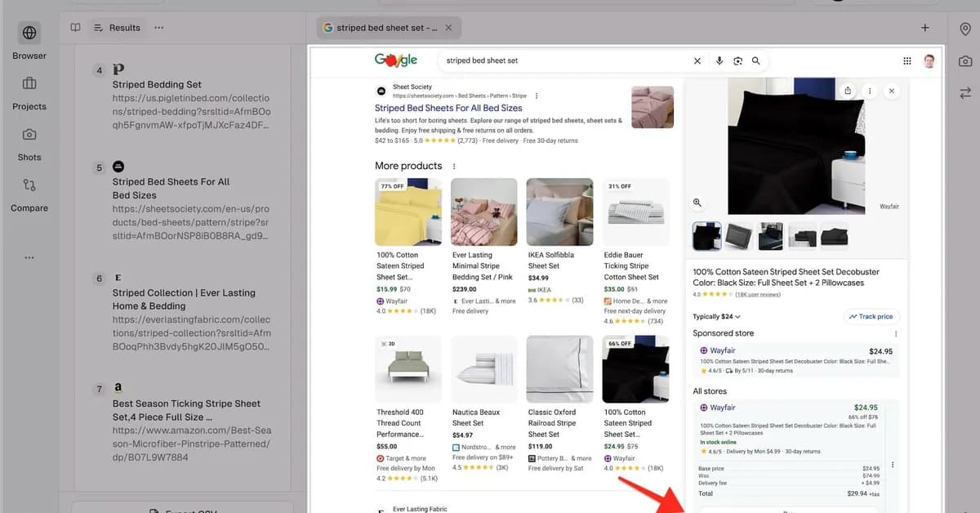Image resolution: width=980 pixels, height=513 pixels.
Task: Open Nautica Beaux Sheet Set card
Action: (484, 404)
